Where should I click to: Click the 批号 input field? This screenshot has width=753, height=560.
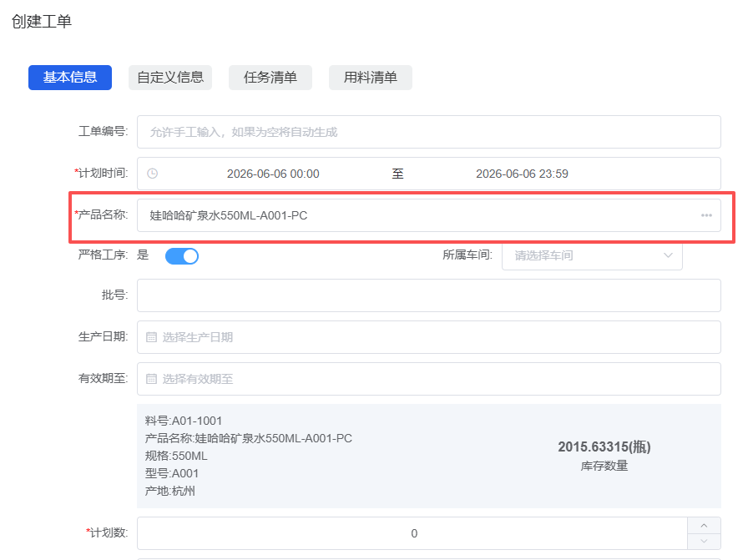(429, 295)
